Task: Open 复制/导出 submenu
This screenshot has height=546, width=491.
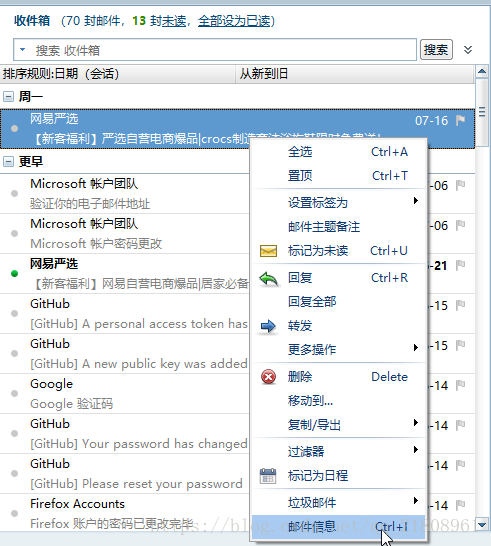Action: click(x=338, y=425)
